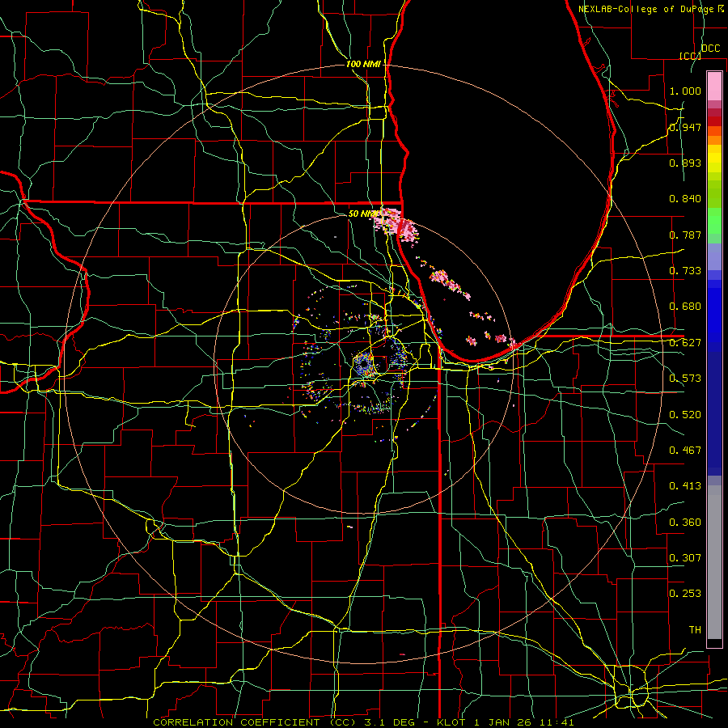This screenshot has width=728, height=728.
Task: Click the [CC] units label
Action: 690,56
